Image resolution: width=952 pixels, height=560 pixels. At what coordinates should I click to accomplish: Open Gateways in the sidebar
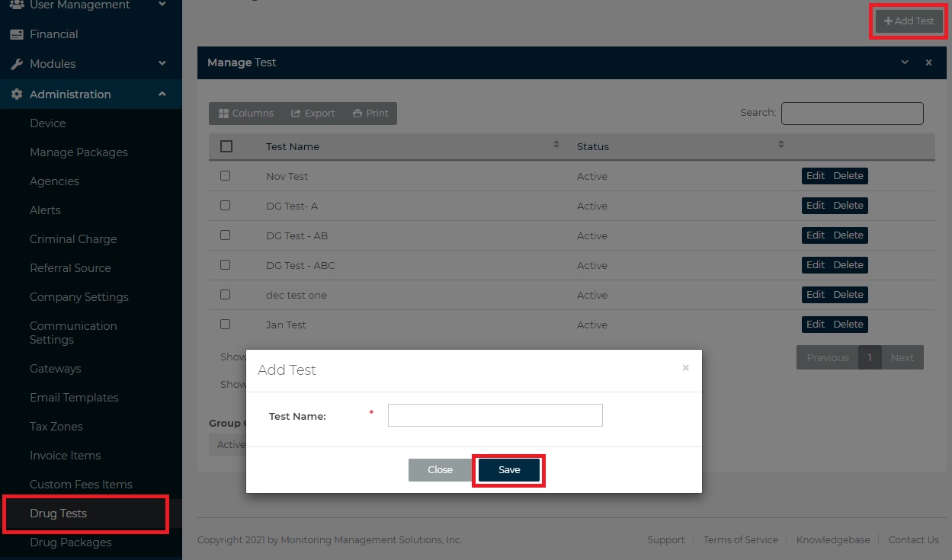pos(55,369)
